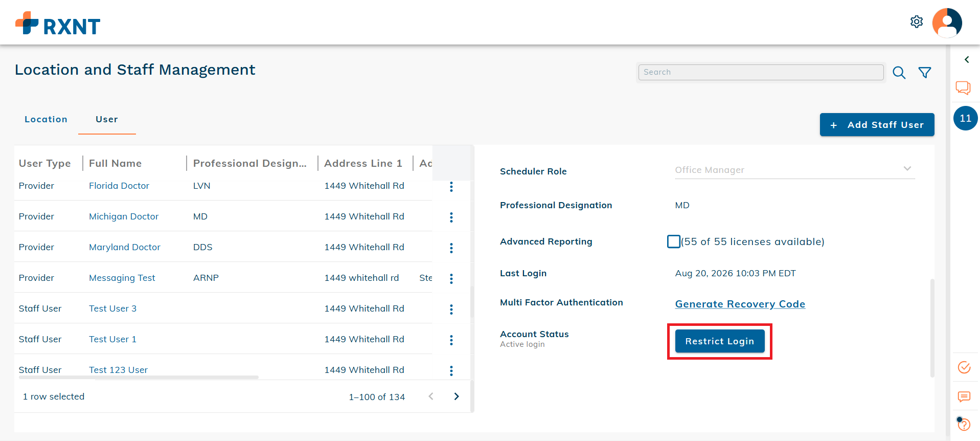This screenshot has height=441, width=980.
Task: Select the LVN designation cell
Action: coord(202,186)
